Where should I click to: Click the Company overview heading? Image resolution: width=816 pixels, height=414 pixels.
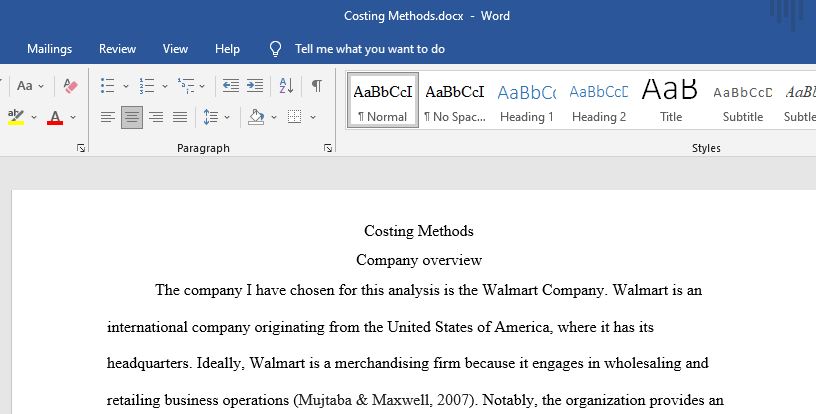click(419, 260)
